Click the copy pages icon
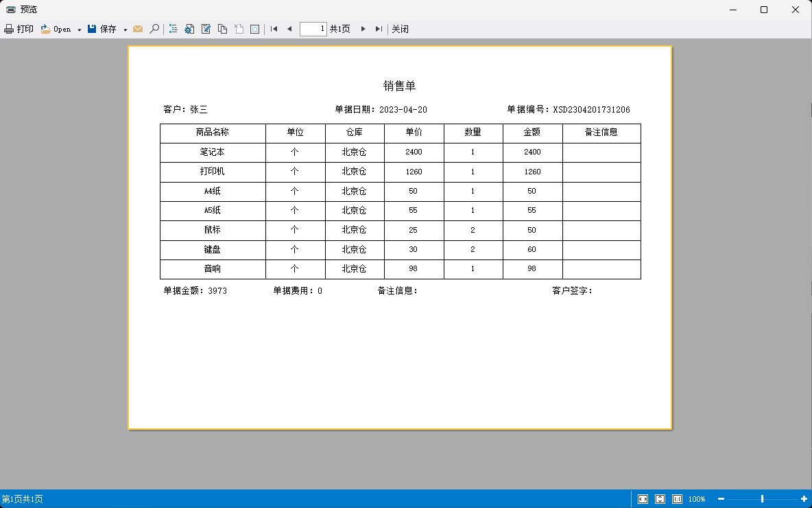 (x=222, y=29)
